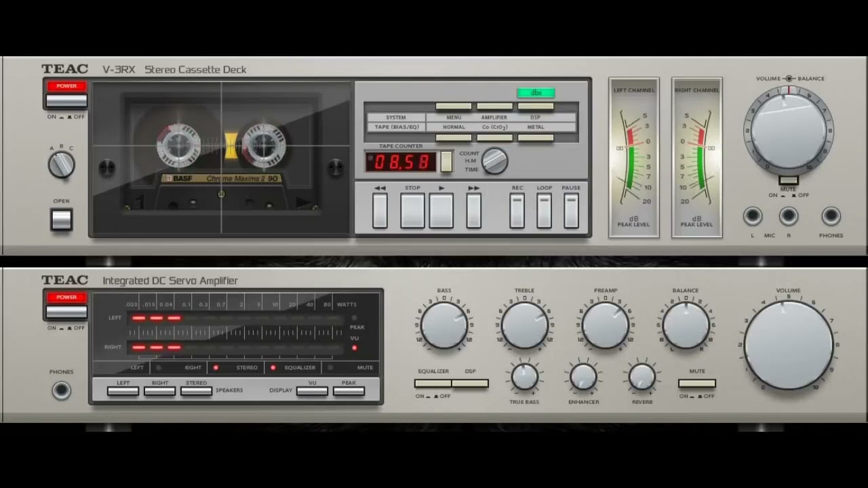868x488 pixels.
Task: Stop the tape with the STOP button
Action: click(x=412, y=211)
